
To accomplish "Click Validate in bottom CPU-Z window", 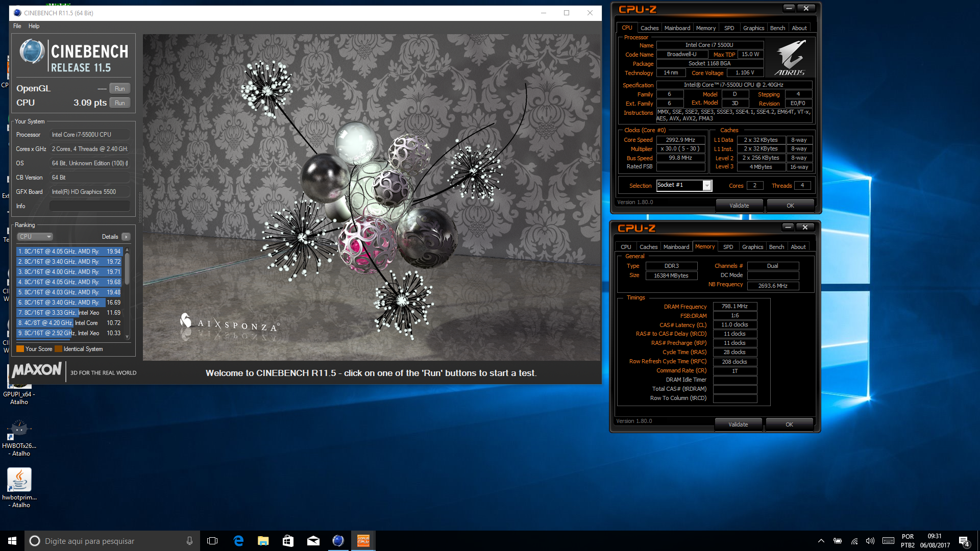I will point(738,424).
